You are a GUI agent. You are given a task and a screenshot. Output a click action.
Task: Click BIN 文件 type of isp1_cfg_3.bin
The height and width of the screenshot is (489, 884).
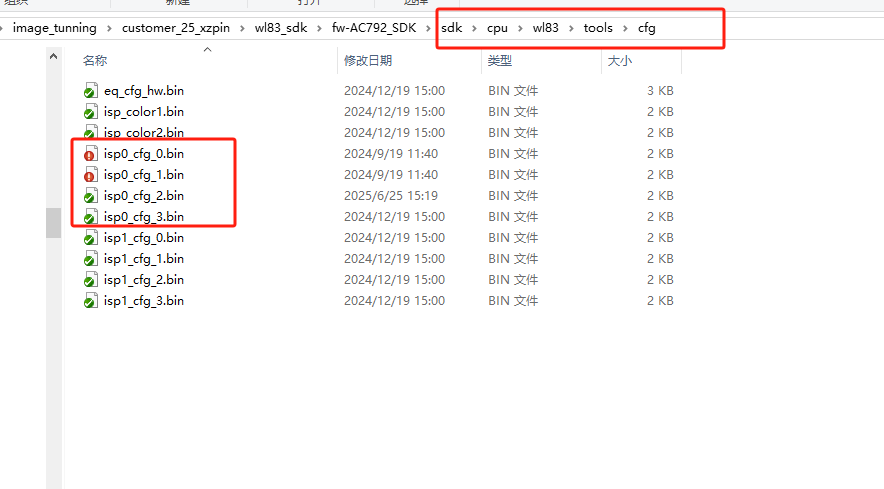coord(513,301)
